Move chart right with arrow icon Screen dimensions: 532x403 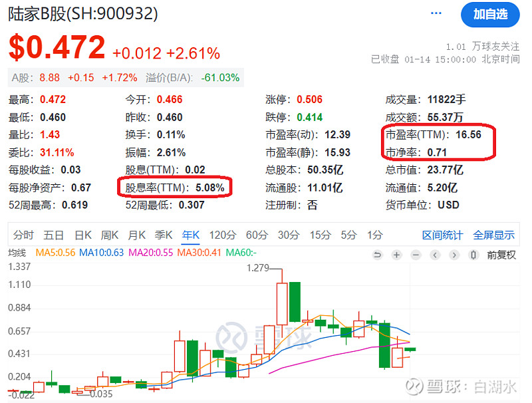454,255
